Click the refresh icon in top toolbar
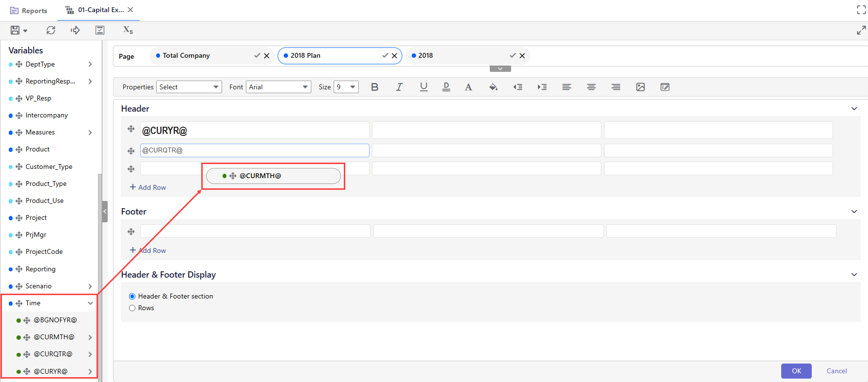 50,30
